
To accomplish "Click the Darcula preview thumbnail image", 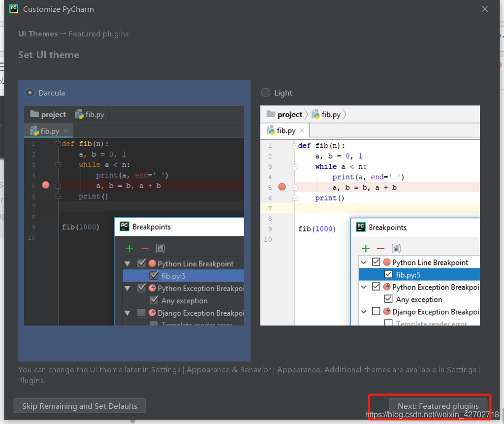I will click(134, 216).
